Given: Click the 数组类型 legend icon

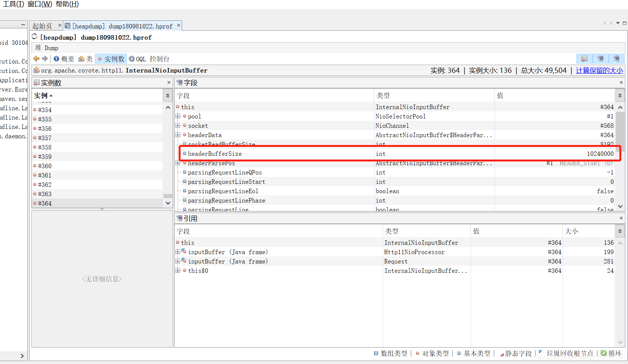Looking at the screenshot, I should coord(376,353).
